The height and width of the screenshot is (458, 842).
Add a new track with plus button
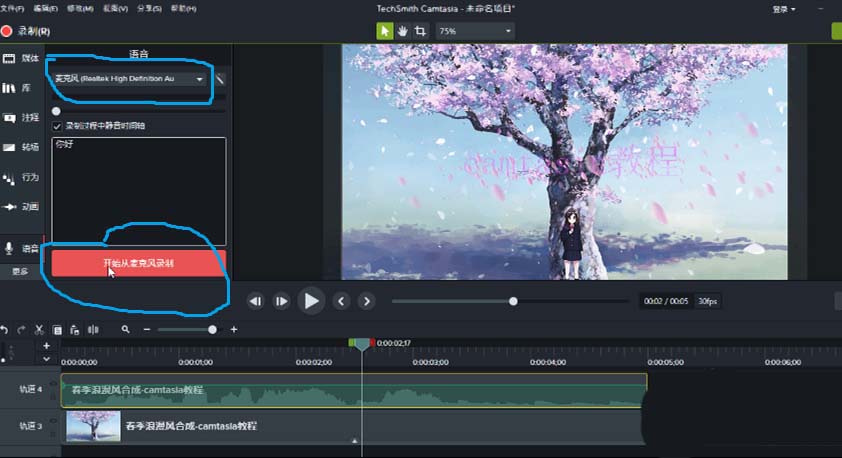pos(46,346)
